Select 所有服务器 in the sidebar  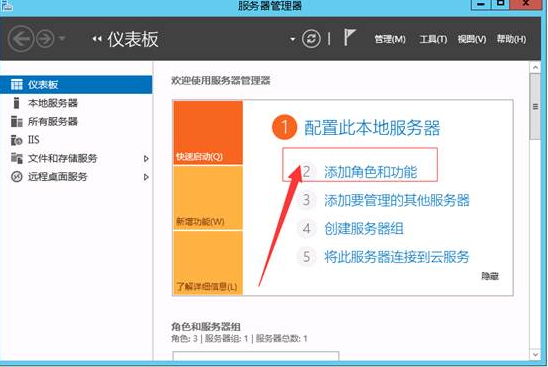pyautogui.click(x=76, y=122)
